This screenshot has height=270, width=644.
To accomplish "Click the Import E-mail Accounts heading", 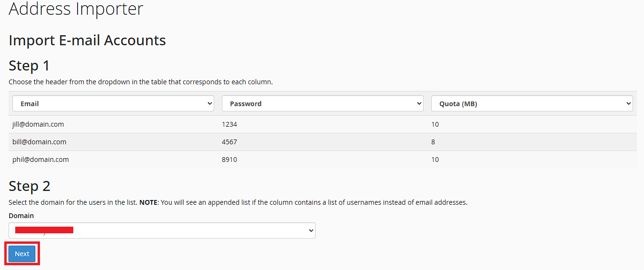I will [87, 40].
